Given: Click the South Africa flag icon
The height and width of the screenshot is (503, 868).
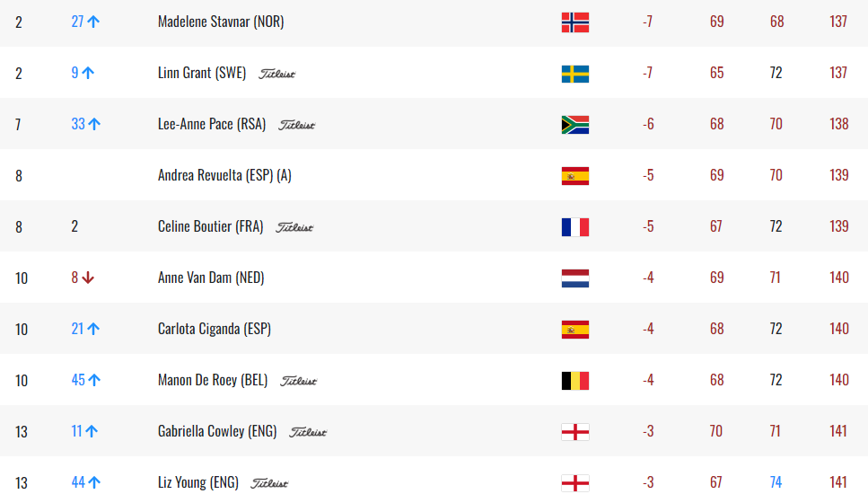Looking at the screenshot, I should (x=574, y=124).
